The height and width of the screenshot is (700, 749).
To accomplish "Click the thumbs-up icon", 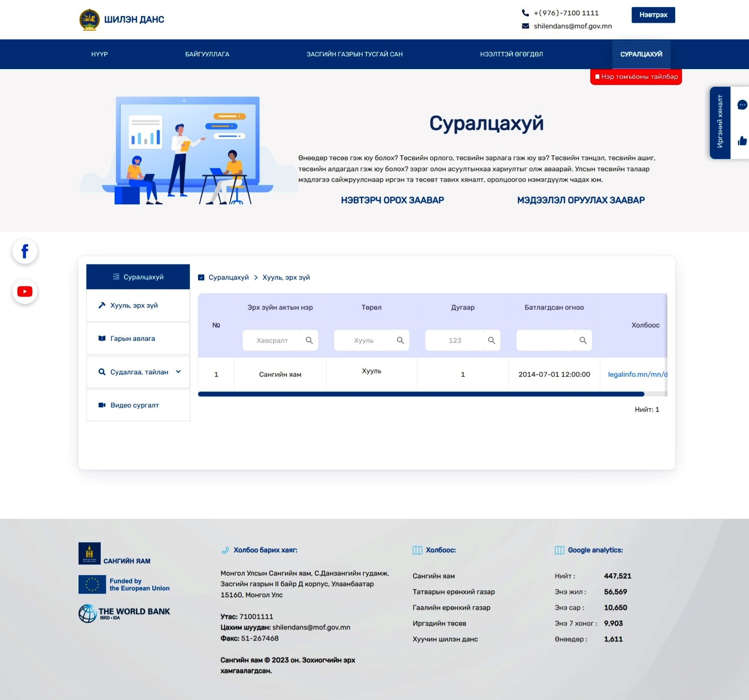I will pos(742,141).
